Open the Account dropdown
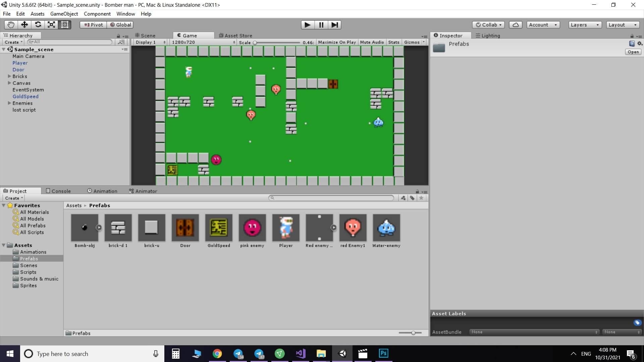Image resolution: width=644 pixels, height=362 pixels. [x=543, y=25]
